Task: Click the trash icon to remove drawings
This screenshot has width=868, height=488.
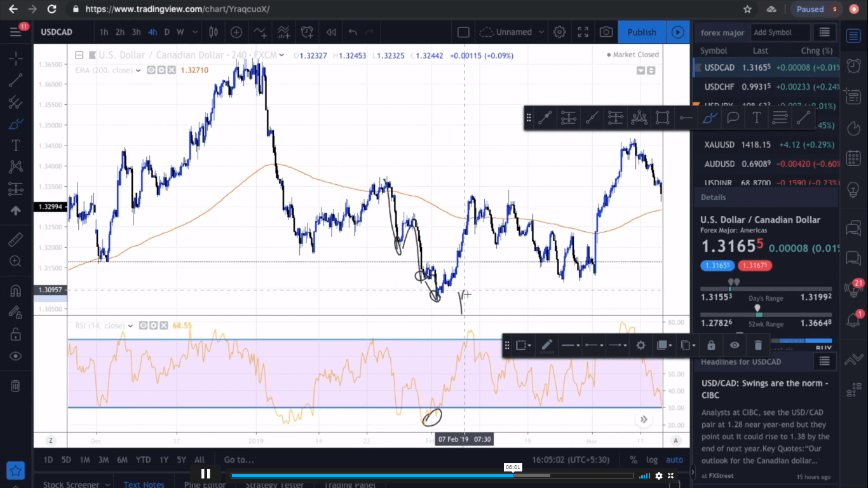Action: (x=16, y=386)
